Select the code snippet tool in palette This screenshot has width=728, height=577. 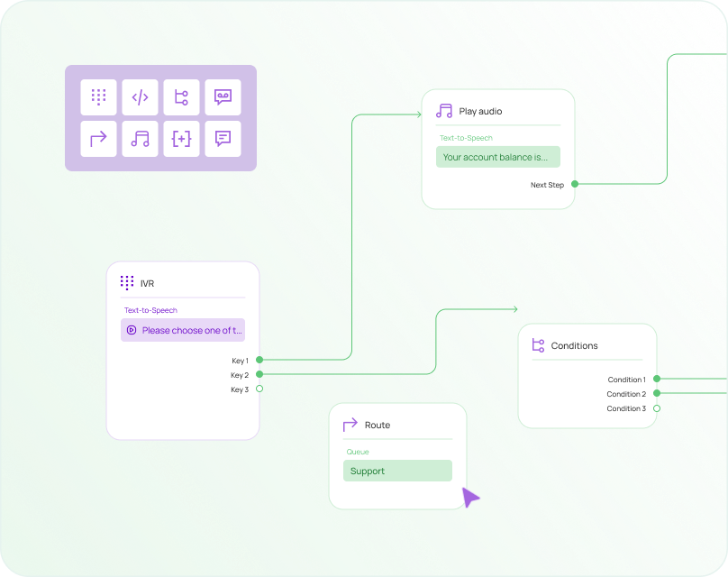click(x=140, y=97)
